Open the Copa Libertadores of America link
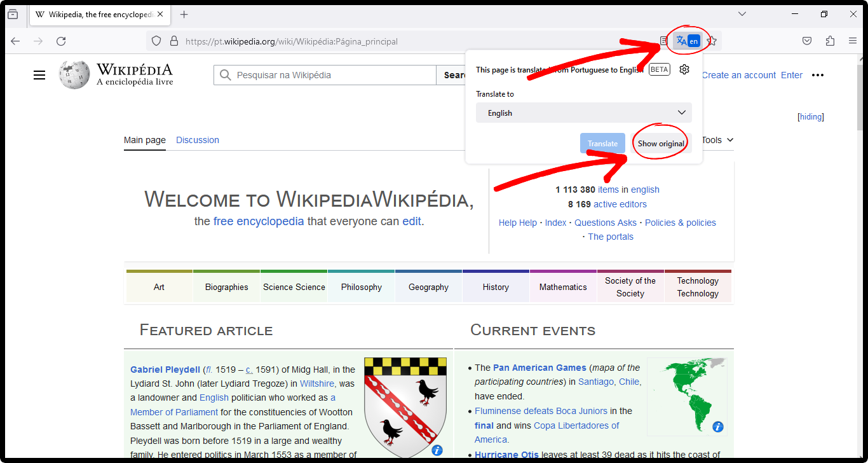Image resolution: width=868 pixels, height=463 pixels. (x=547, y=432)
